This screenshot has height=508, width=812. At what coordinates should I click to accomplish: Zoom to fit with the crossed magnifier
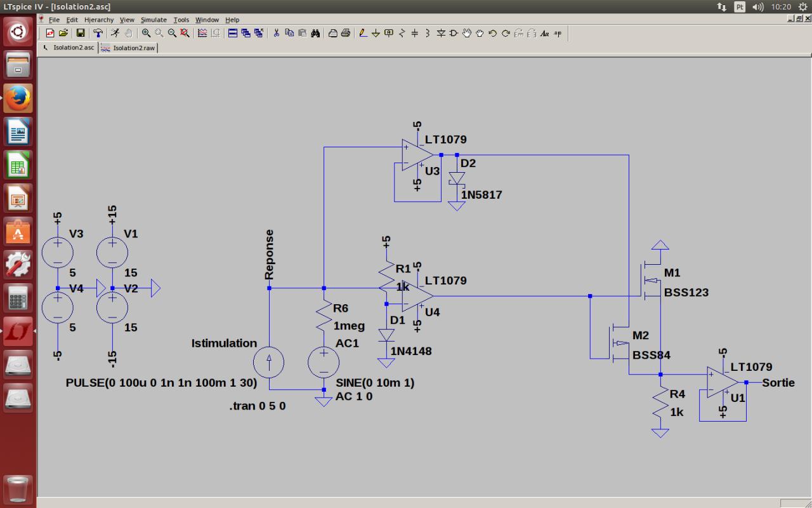[x=185, y=33]
